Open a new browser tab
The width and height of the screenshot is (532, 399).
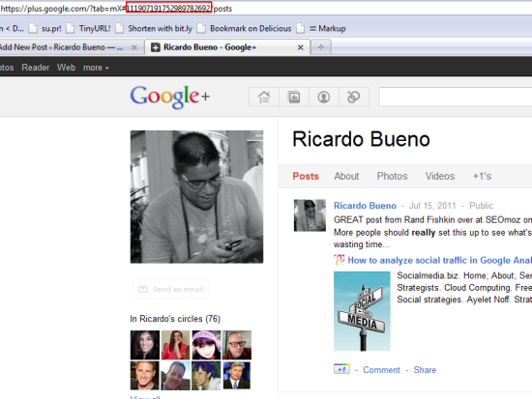pyautogui.click(x=321, y=47)
